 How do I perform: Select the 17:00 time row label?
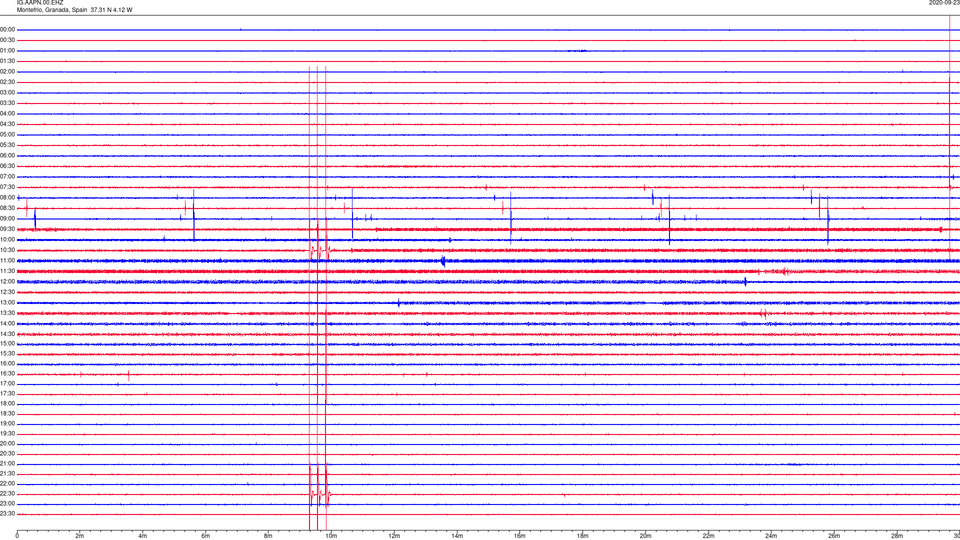tap(7, 384)
